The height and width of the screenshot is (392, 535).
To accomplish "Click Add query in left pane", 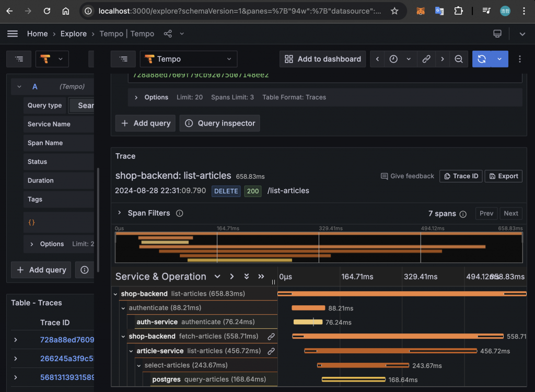I will click(x=41, y=270).
